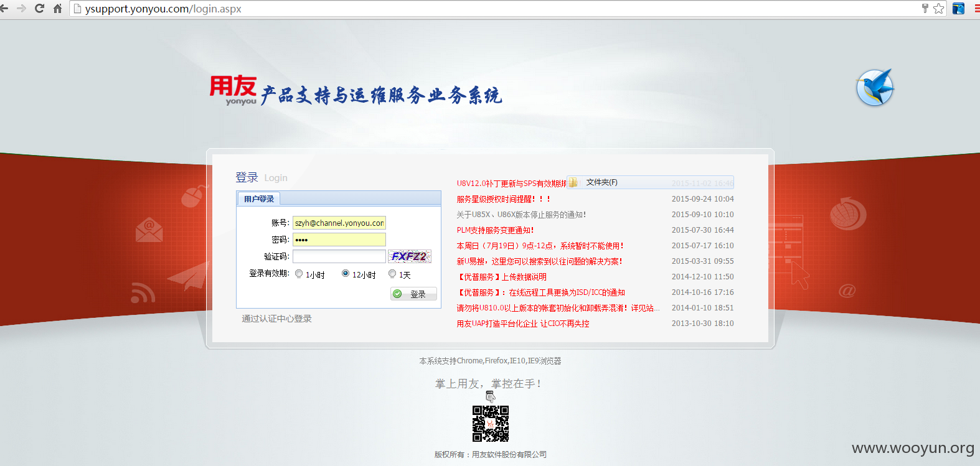This screenshot has height=466, width=980.
Task: Click the browser back arrow
Action: [x=4, y=9]
